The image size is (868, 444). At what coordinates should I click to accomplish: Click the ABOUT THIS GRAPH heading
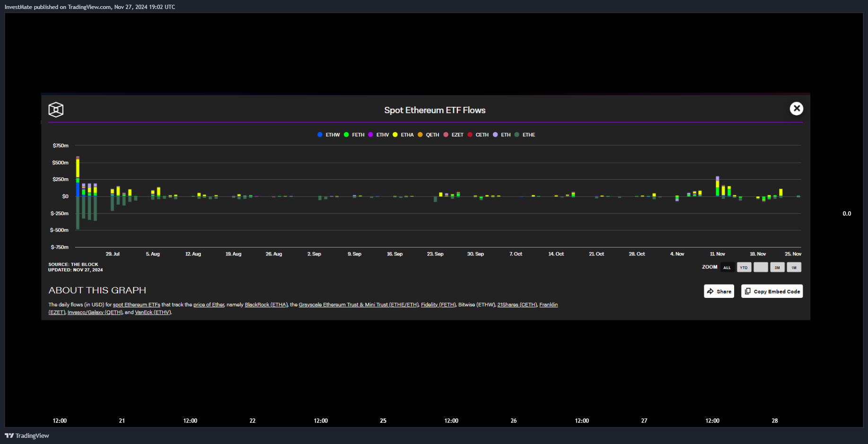click(97, 290)
